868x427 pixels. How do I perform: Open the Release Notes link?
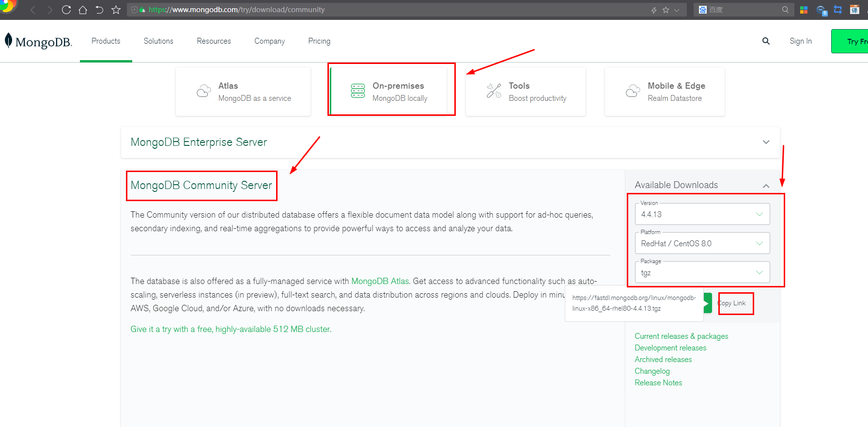tap(658, 383)
